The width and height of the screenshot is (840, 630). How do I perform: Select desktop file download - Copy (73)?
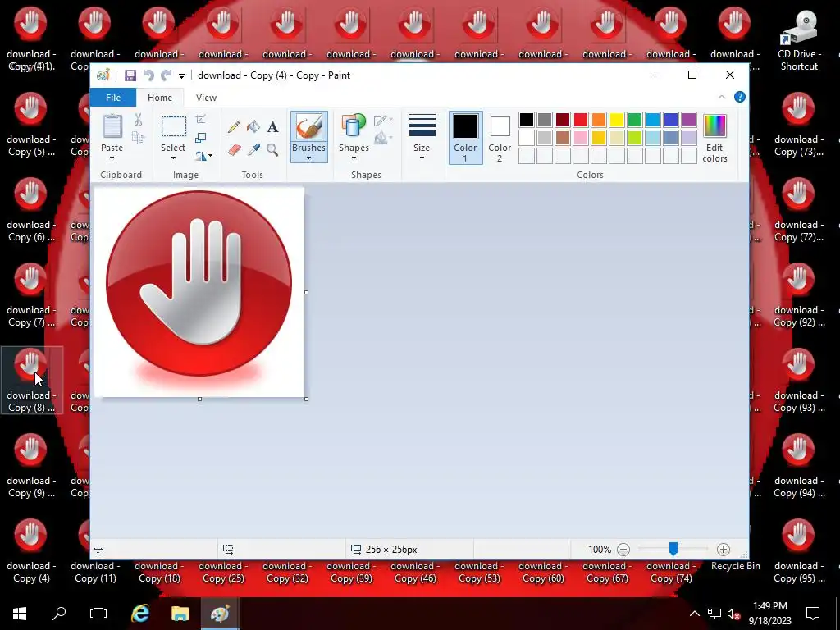pyautogui.click(x=798, y=125)
